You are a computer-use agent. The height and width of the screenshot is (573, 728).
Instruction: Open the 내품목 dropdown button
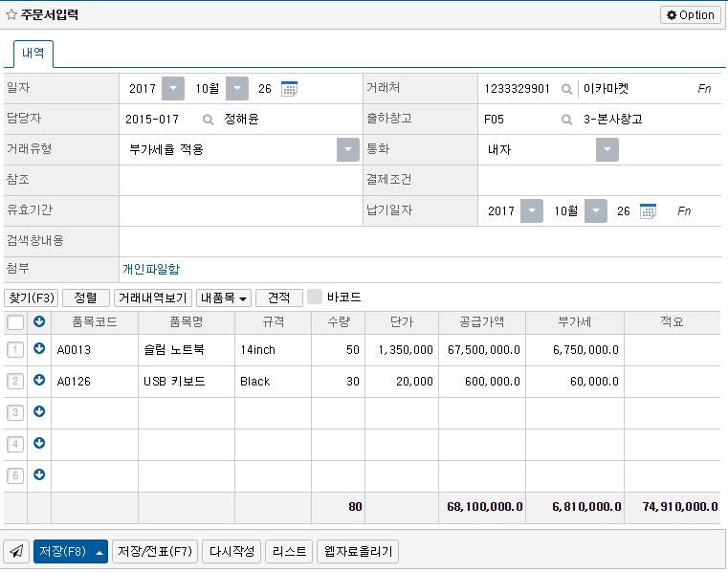(x=224, y=298)
